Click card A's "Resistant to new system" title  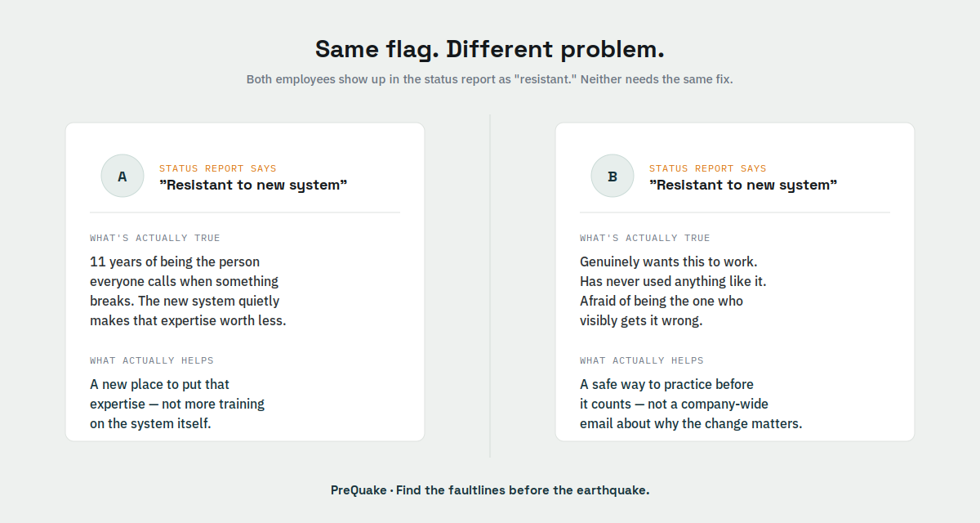pyautogui.click(x=253, y=185)
